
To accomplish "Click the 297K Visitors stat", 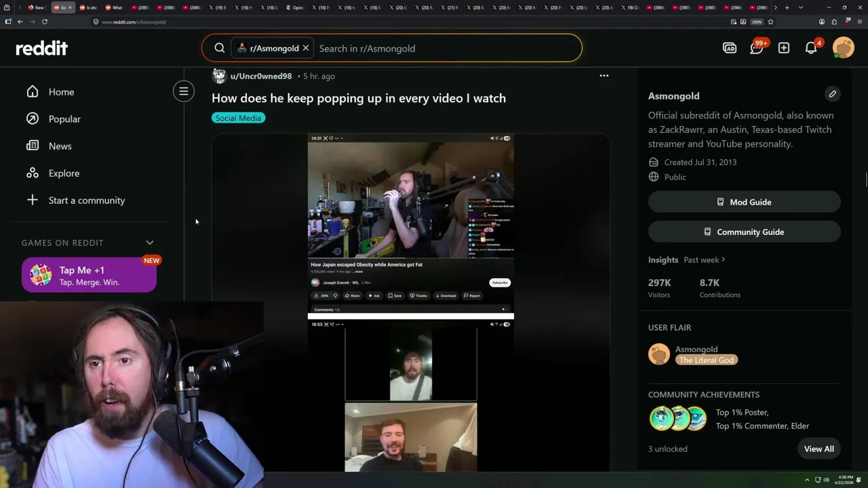I will pyautogui.click(x=659, y=288).
